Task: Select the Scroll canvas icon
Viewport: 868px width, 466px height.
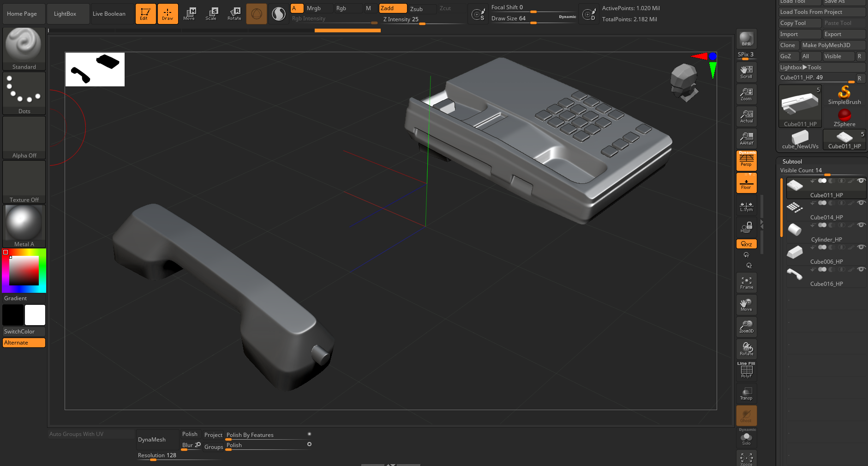Action: (x=746, y=72)
